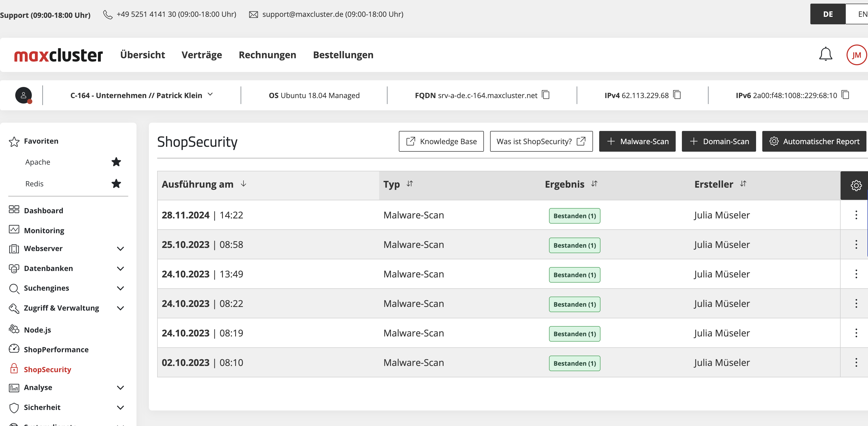Switch to the Rechnungen menu
Viewport: 868px width, 426px height.
click(267, 55)
